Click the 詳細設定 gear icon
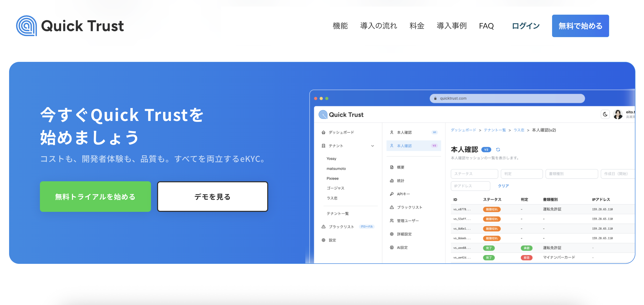This screenshot has height=305, width=644. pyautogui.click(x=392, y=234)
